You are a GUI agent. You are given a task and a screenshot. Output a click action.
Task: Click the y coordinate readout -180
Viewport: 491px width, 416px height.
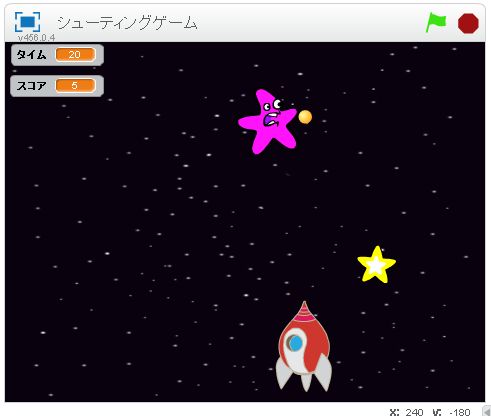click(460, 412)
